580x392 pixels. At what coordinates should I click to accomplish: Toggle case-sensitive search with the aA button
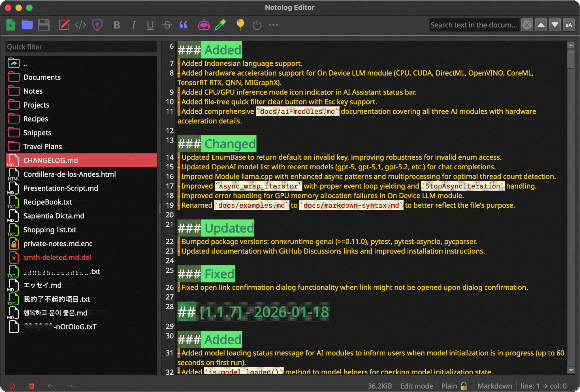tap(569, 25)
